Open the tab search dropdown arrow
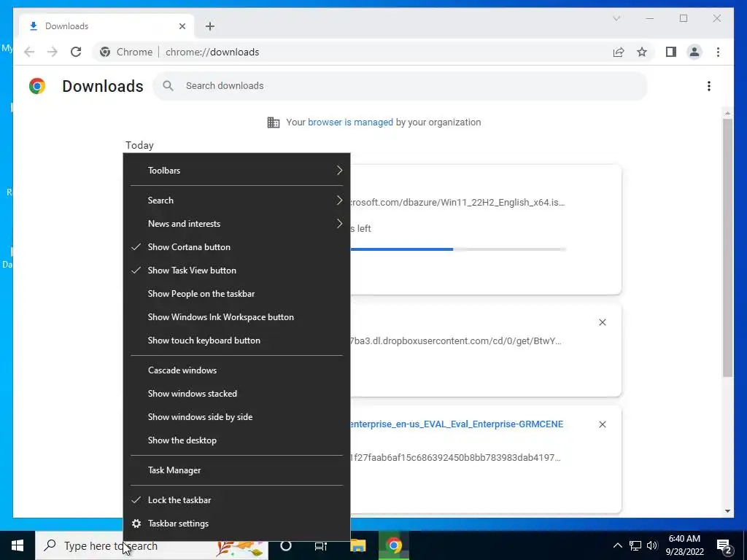The width and height of the screenshot is (747, 560). click(x=616, y=18)
